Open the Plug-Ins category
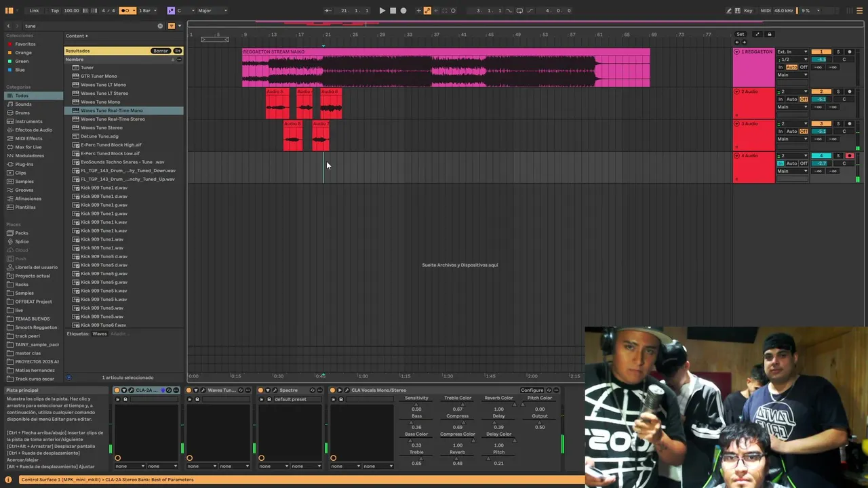The height and width of the screenshot is (488, 868). pyautogui.click(x=24, y=164)
